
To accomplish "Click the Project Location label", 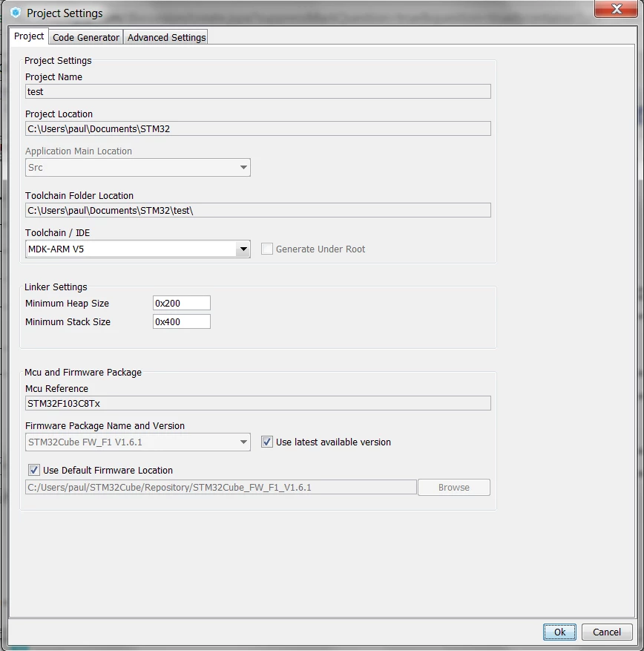I will click(x=59, y=114).
